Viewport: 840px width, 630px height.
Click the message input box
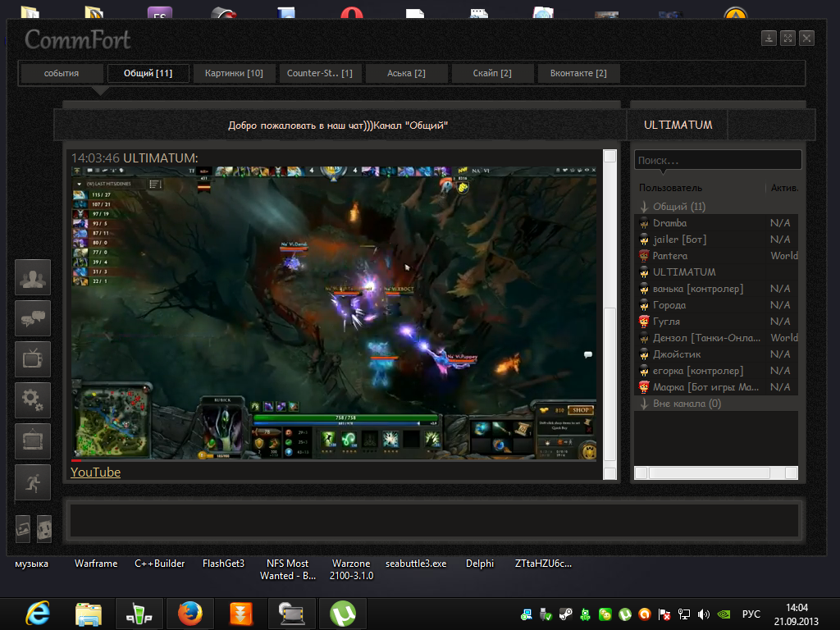tap(435, 520)
